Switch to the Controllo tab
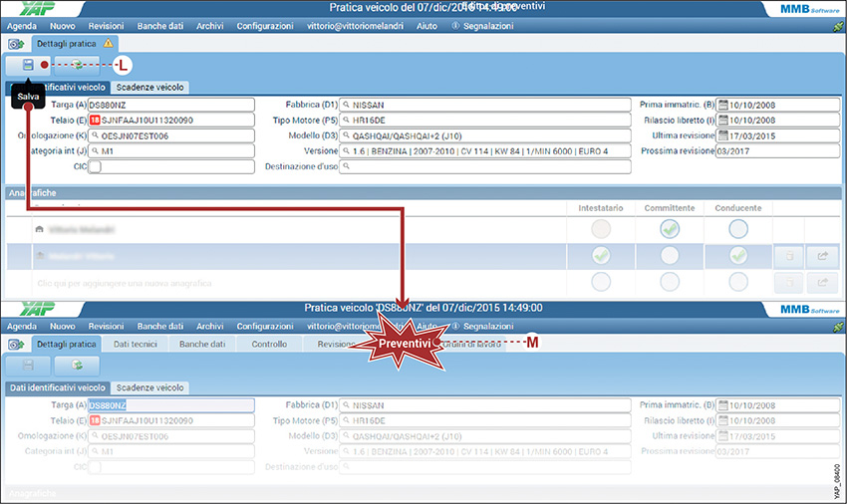847x504 pixels. pos(269,344)
